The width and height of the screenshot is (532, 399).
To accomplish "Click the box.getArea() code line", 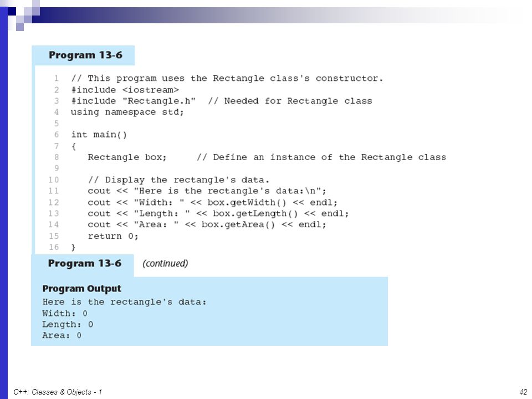I will [207, 224].
